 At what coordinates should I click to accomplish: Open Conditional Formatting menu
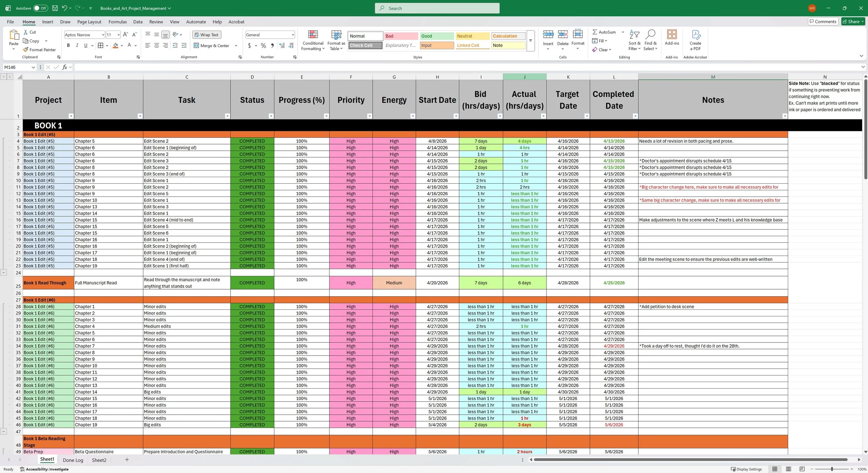tap(313, 41)
